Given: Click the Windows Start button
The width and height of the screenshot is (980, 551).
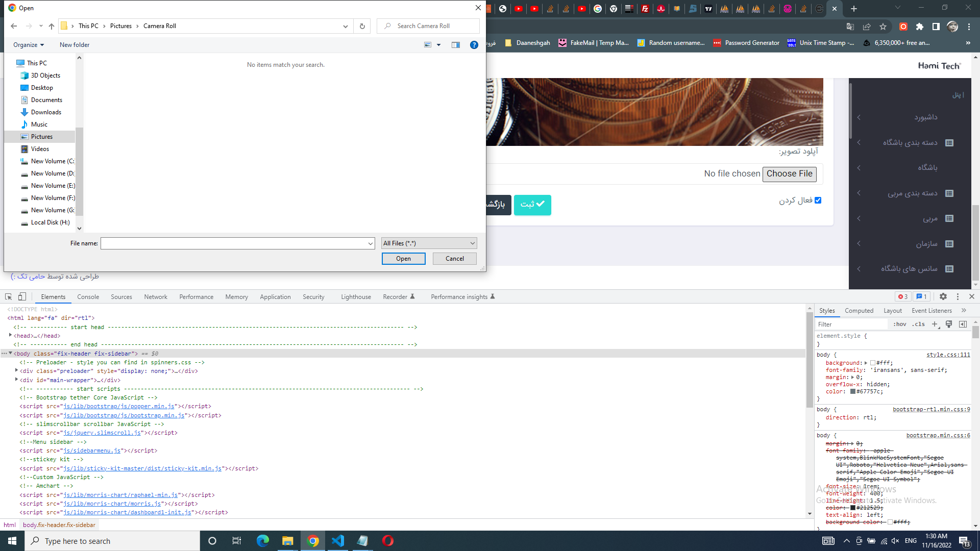Looking at the screenshot, I should pyautogui.click(x=12, y=541).
